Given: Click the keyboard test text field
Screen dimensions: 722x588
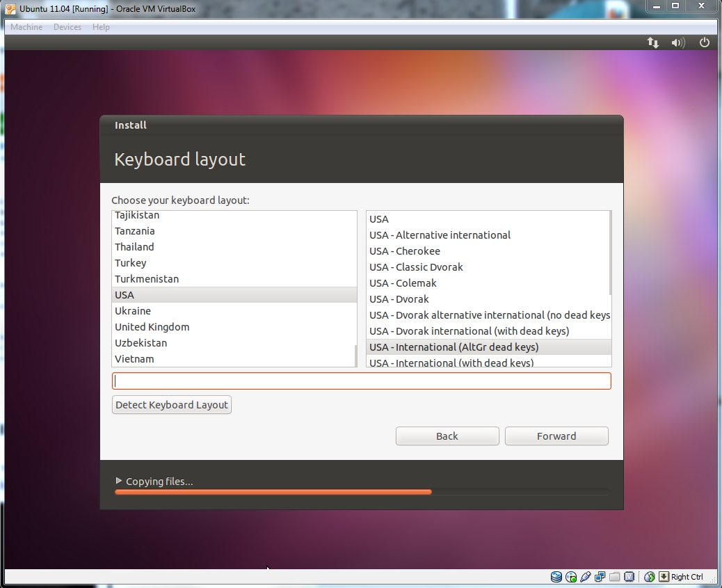Looking at the screenshot, I should tap(362, 381).
